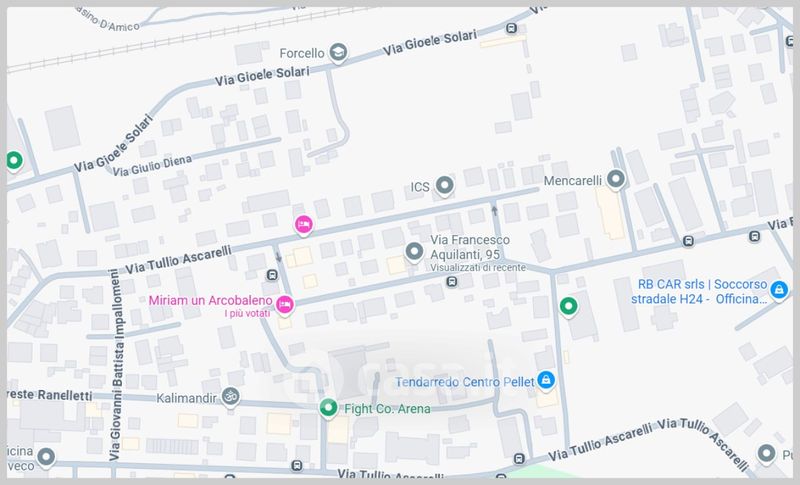This screenshot has width=800, height=485.
Task: Select the bus stop icon near Via Francesco Aquilanti label
Action: (x=452, y=282)
